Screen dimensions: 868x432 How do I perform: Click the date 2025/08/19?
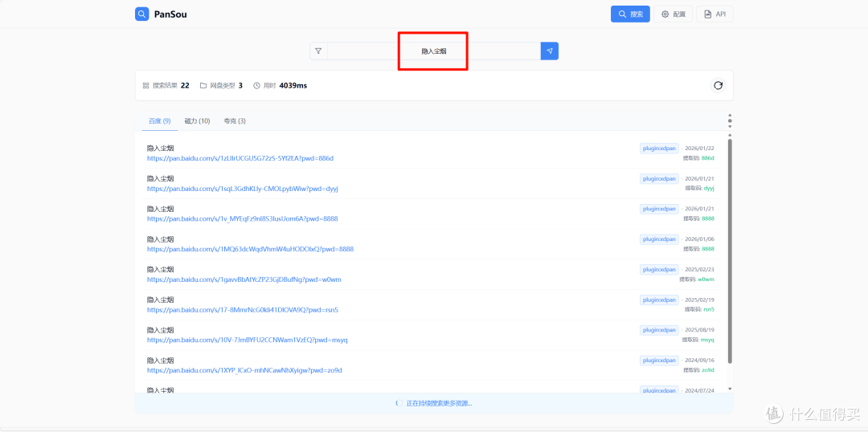click(x=700, y=330)
